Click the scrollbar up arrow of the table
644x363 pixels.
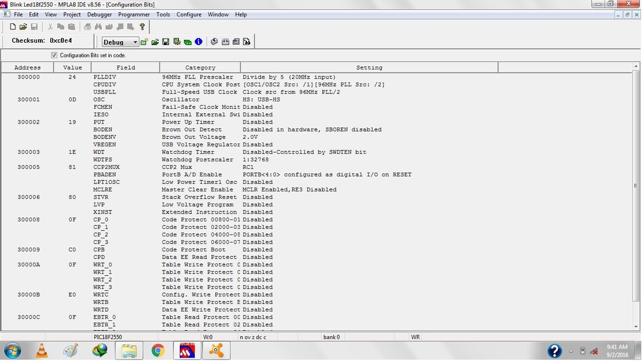pos(636,67)
